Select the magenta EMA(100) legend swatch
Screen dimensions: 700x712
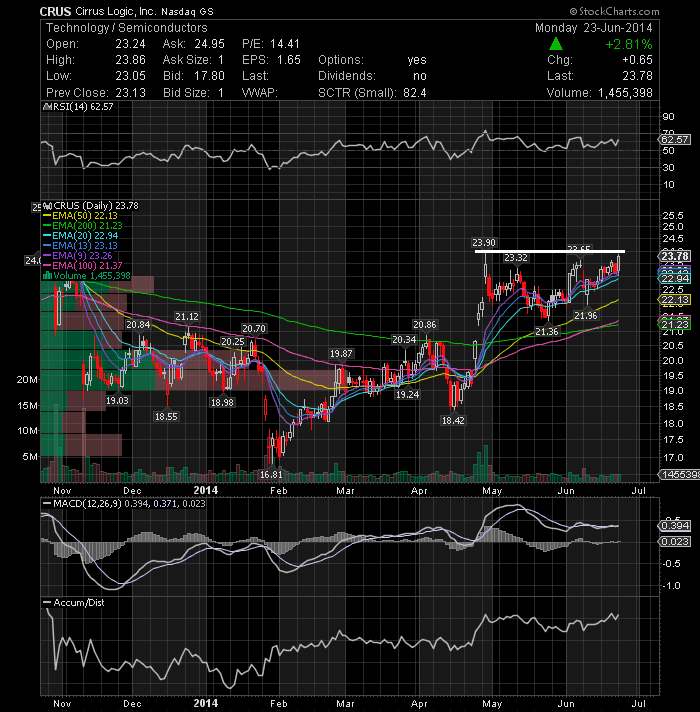click(x=47, y=266)
